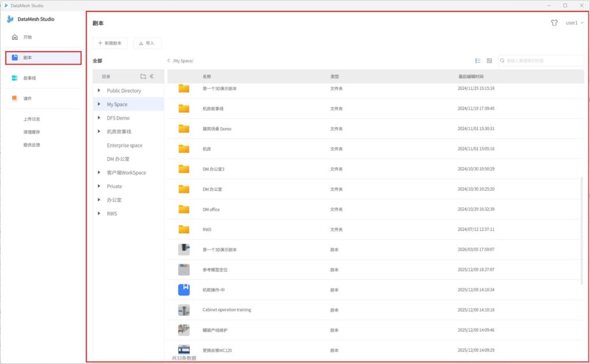Collapse the 目录 directory panel
The width and height of the screenshot is (590, 364).
[152, 76]
